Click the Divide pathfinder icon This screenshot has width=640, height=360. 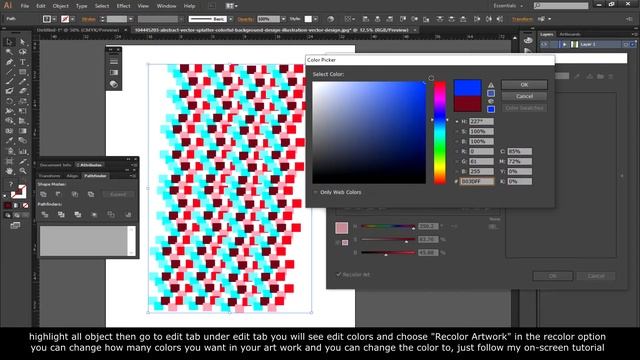pyautogui.click(x=44, y=214)
